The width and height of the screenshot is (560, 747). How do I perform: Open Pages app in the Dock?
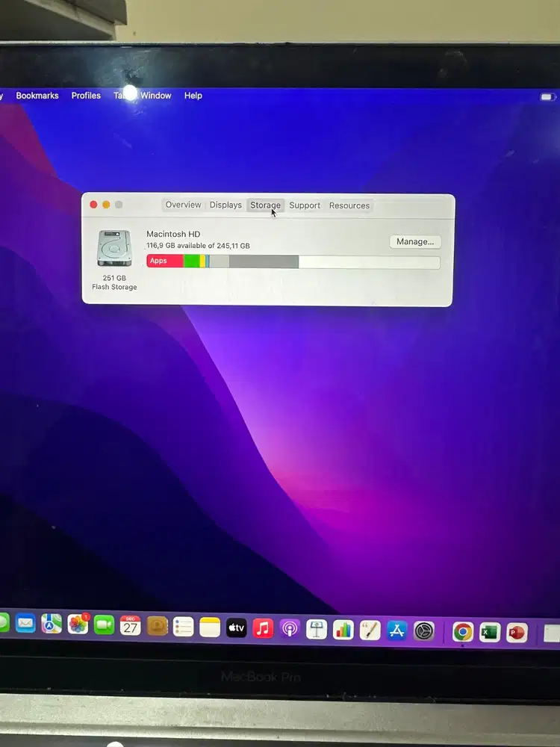click(370, 630)
